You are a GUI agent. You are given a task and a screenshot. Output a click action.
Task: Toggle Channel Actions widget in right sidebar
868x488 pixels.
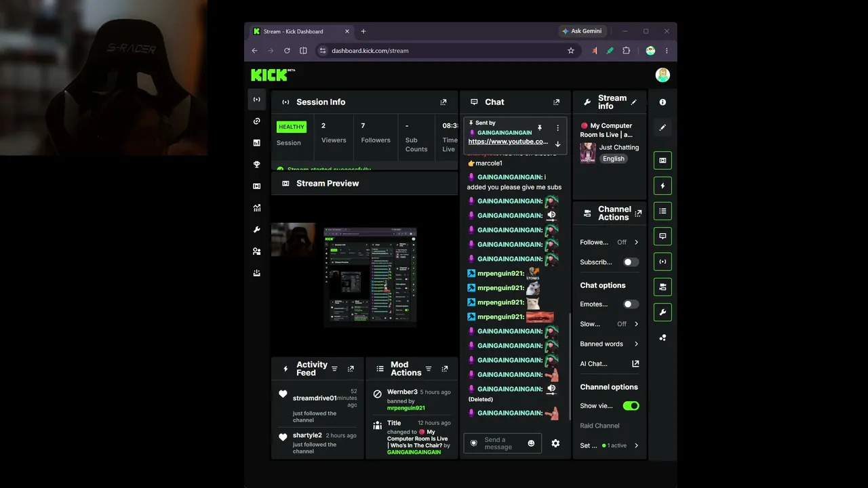(x=663, y=287)
